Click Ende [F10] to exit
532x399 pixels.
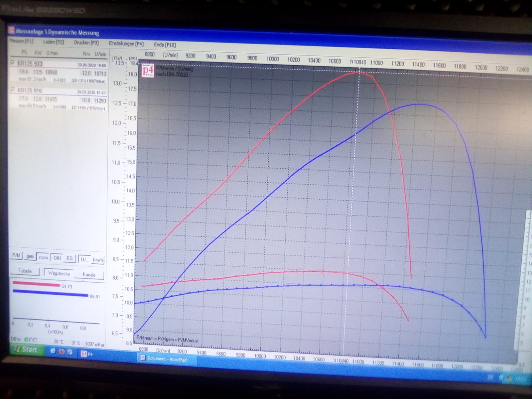(x=165, y=45)
